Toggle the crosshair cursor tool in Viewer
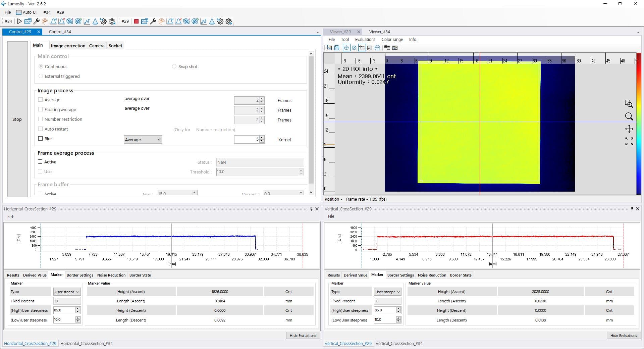Image resolution: width=644 pixels, height=349 pixels. coord(346,48)
